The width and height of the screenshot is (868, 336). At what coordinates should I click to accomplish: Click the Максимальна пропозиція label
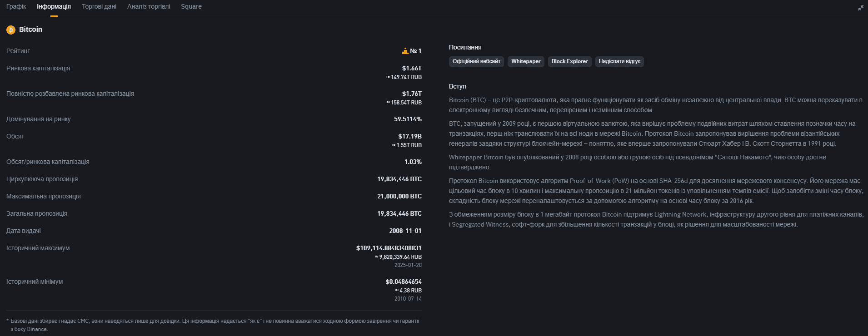(x=44, y=196)
